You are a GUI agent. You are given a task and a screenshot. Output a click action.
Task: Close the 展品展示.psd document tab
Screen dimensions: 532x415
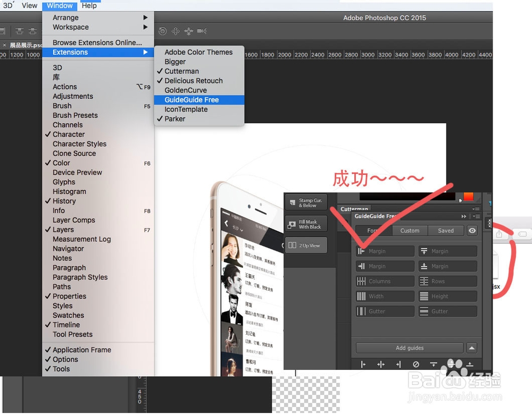pyautogui.click(x=4, y=45)
